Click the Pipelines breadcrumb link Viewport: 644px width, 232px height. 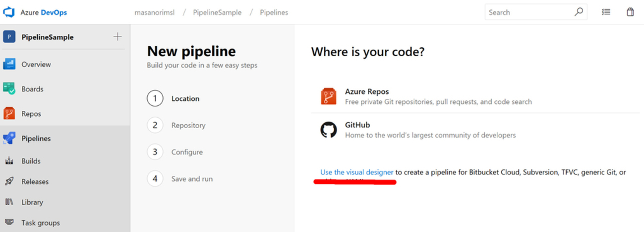274,12
